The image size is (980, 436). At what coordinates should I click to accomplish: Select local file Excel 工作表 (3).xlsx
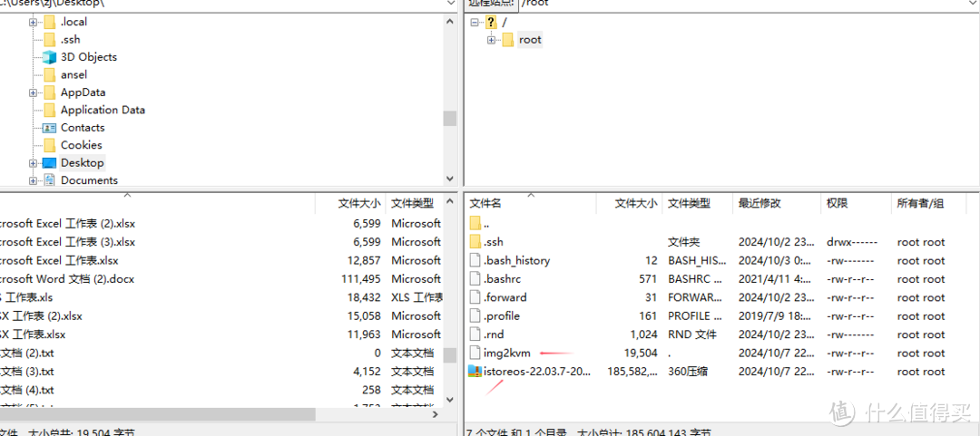click(67, 242)
